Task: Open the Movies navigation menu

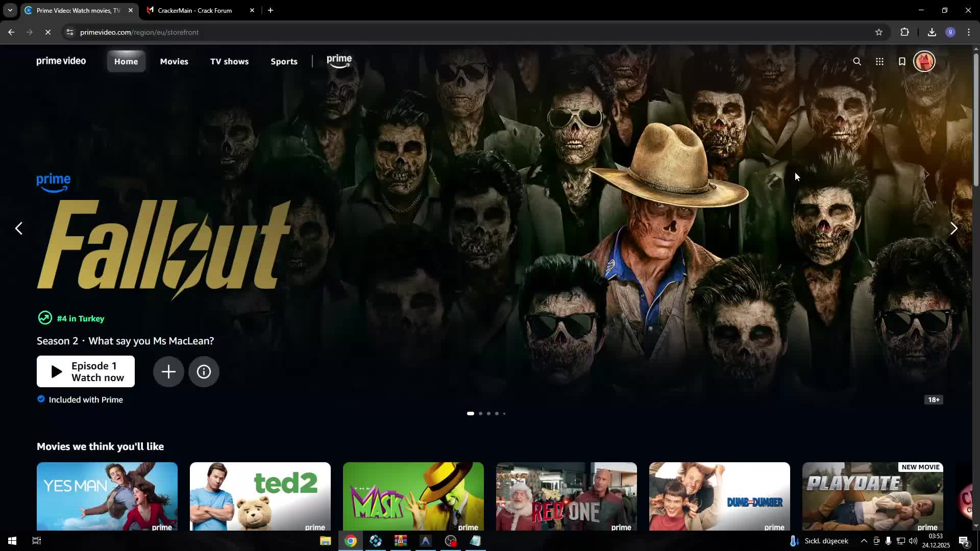Action: click(174, 61)
